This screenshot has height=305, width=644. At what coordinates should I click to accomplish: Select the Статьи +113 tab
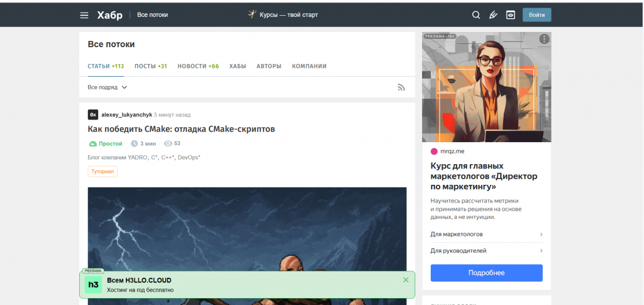(106, 66)
